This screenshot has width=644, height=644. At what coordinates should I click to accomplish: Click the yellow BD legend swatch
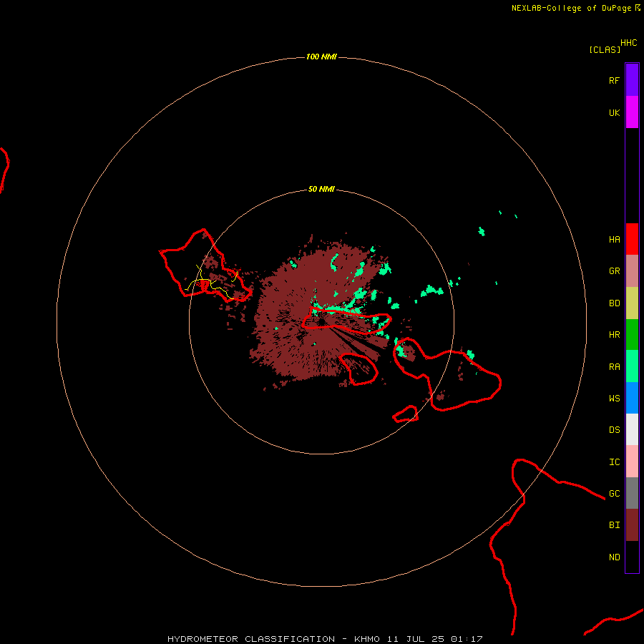pos(632,303)
